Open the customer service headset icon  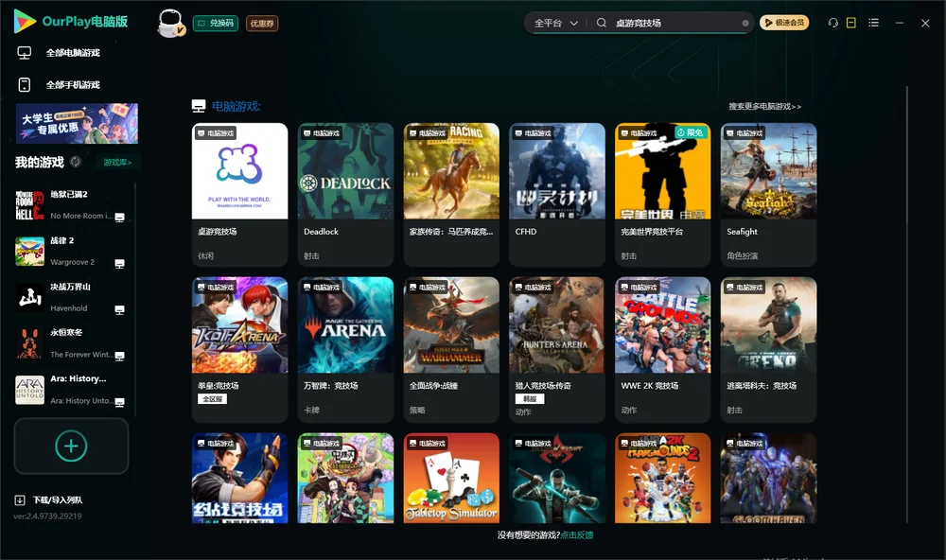pyautogui.click(x=832, y=23)
